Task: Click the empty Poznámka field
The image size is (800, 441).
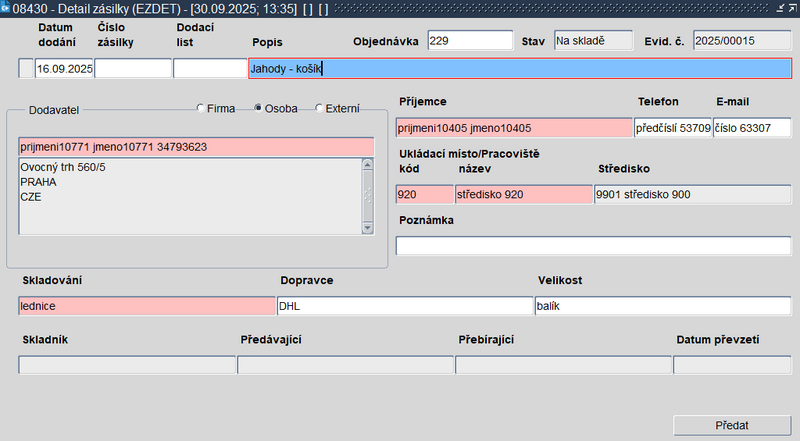Action: [x=593, y=246]
